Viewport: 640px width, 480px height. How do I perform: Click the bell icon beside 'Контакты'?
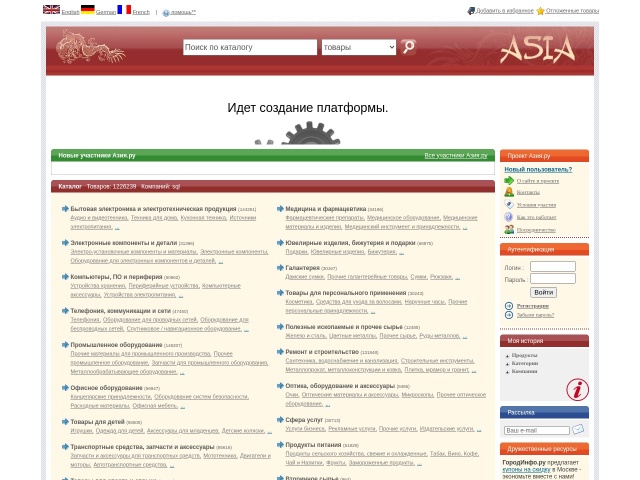pos(509,192)
